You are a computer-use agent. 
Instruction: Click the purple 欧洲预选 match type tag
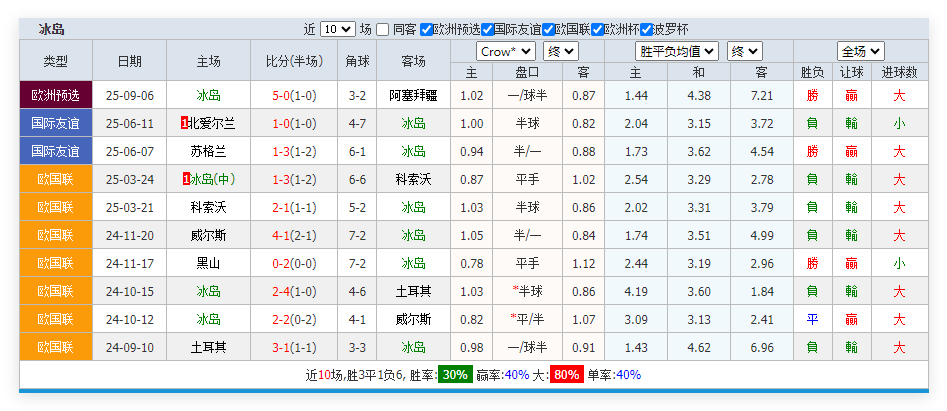(x=56, y=95)
